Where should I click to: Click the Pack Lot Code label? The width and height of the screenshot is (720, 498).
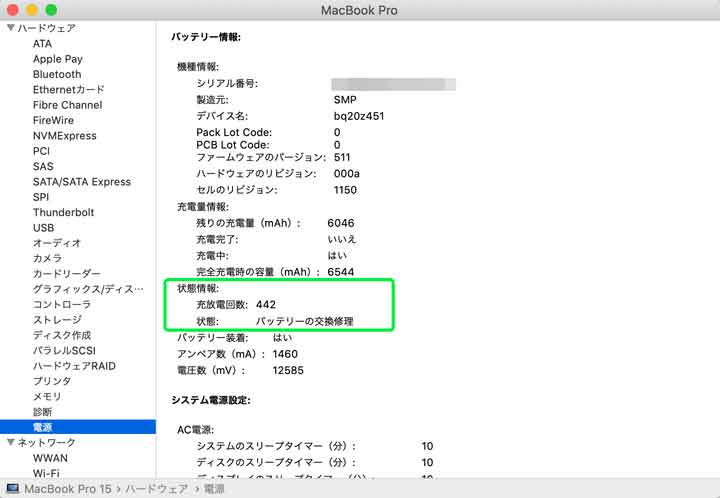[234, 132]
